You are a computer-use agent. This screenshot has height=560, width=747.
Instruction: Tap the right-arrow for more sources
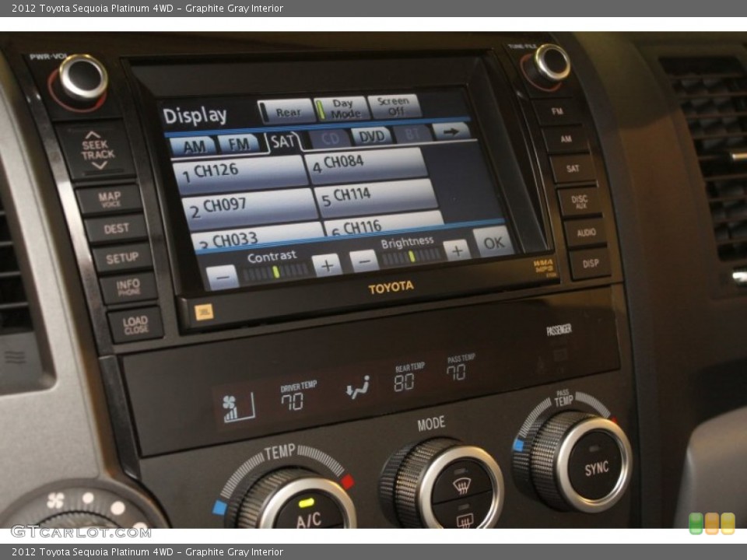[x=451, y=131]
